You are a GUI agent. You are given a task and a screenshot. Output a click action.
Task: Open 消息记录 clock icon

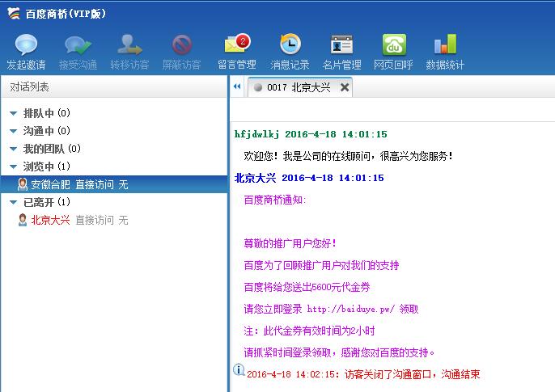click(x=290, y=44)
